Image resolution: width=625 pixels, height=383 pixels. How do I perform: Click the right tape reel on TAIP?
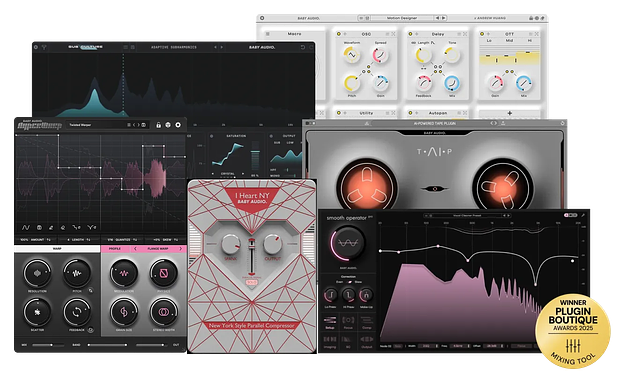point(502,187)
